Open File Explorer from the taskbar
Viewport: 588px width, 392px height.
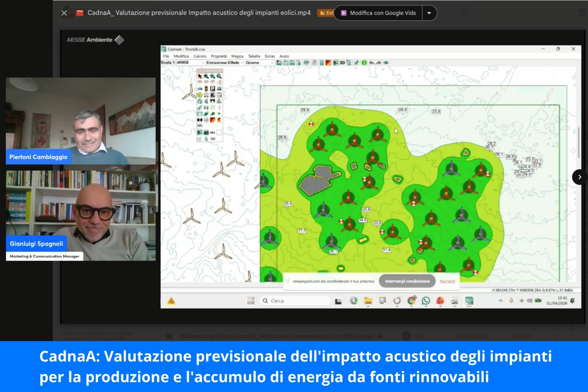pyautogui.click(x=368, y=301)
